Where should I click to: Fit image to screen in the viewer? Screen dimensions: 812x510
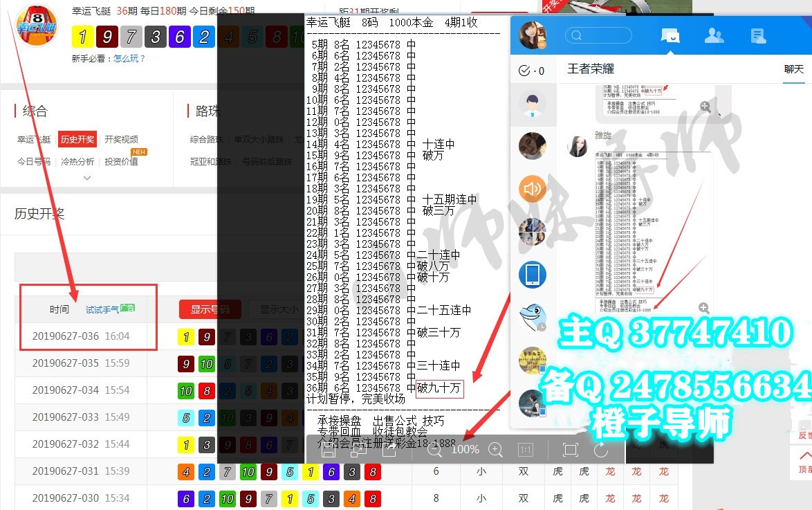tap(570, 450)
